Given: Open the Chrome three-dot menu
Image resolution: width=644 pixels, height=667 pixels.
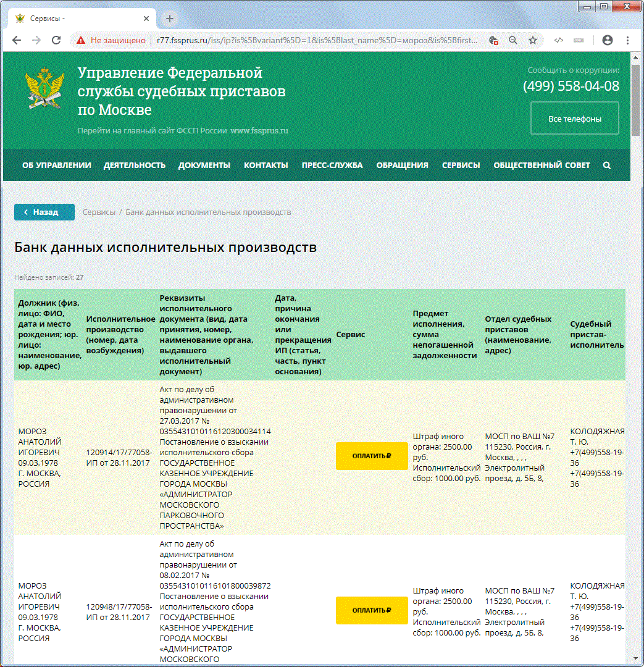Looking at the screenshot, I should point(627,40).
